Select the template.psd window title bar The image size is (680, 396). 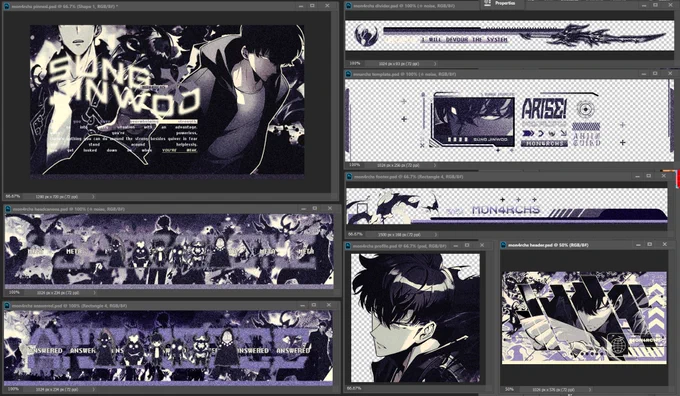[x=510, y=74]
